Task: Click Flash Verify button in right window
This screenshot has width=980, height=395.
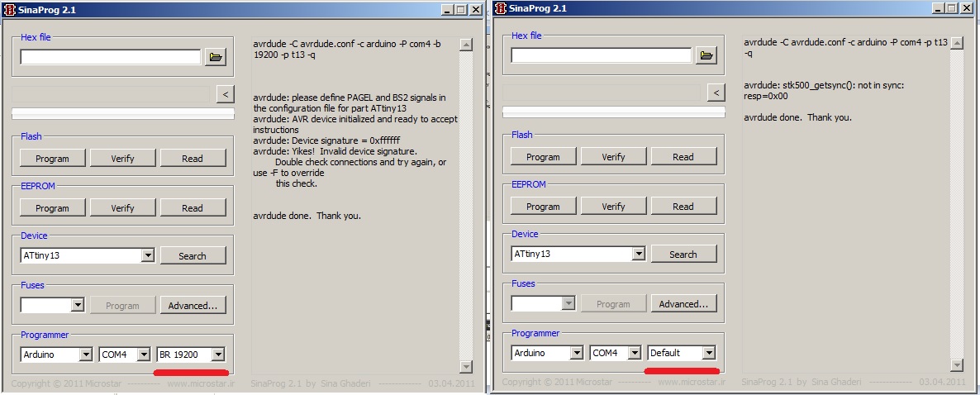Action: 613,157
